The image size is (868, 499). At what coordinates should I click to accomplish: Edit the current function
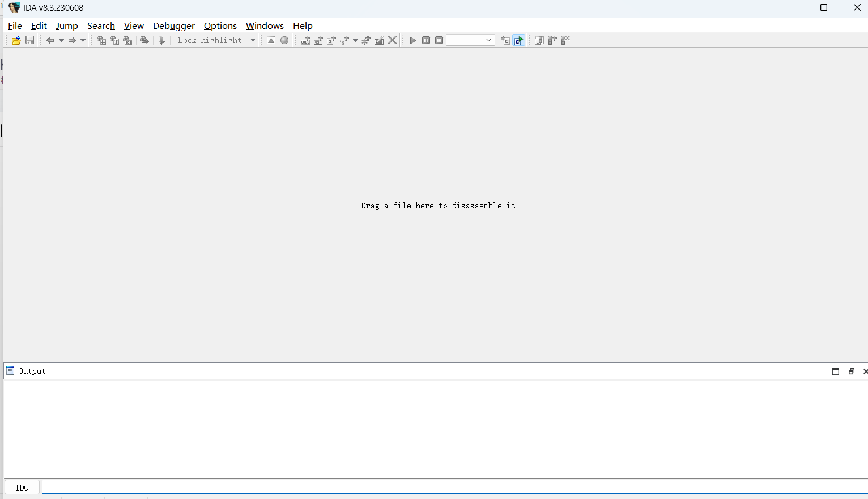tap(378, 40)
